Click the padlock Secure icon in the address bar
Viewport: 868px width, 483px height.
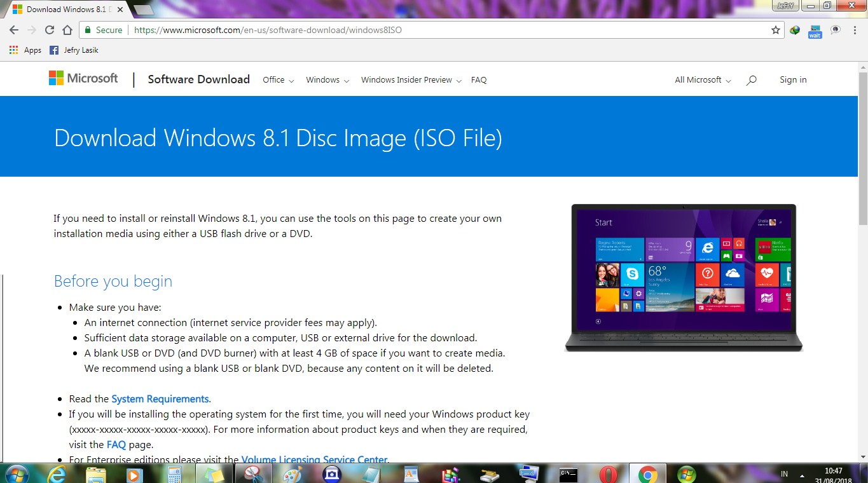87,30
